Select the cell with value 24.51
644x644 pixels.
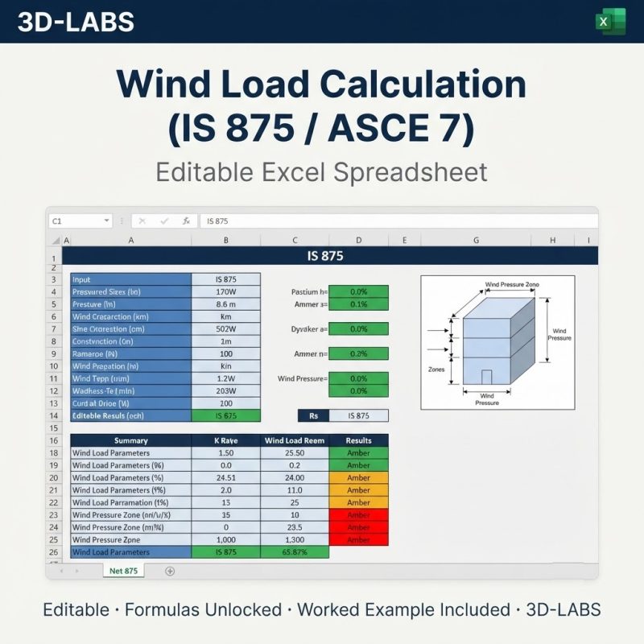pos(226,477)
